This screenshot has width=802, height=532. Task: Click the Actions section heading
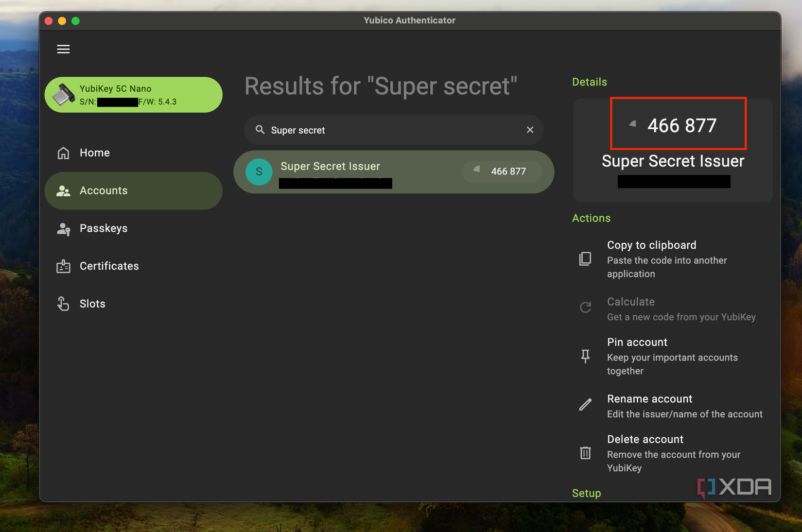pos(591,218)
